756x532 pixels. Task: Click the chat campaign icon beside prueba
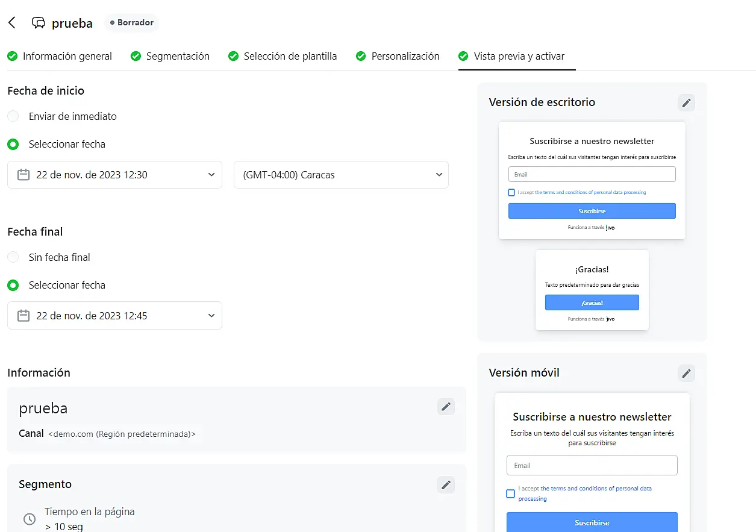[39, 23]
